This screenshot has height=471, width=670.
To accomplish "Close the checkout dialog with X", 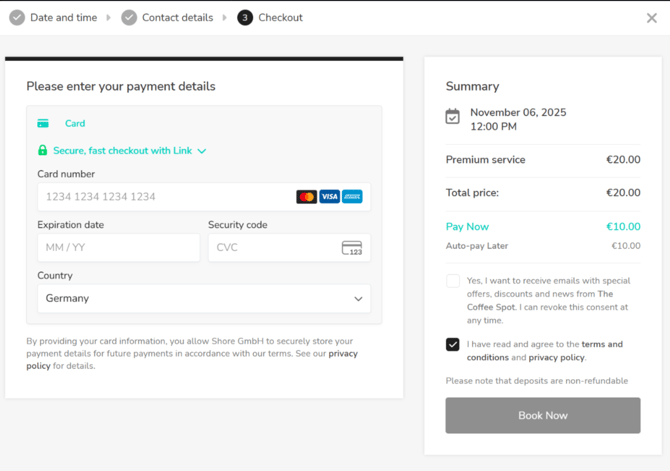I will click(652, 18).
